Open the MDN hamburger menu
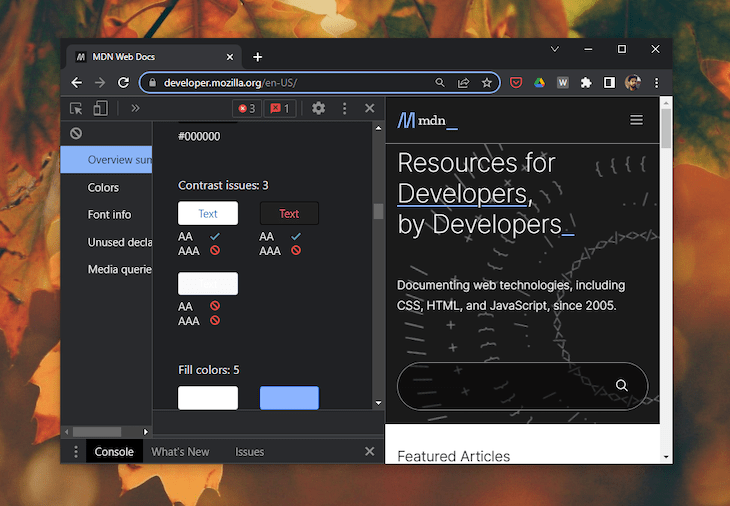Screen dimensions: 730x506 (x=636, y=120)
